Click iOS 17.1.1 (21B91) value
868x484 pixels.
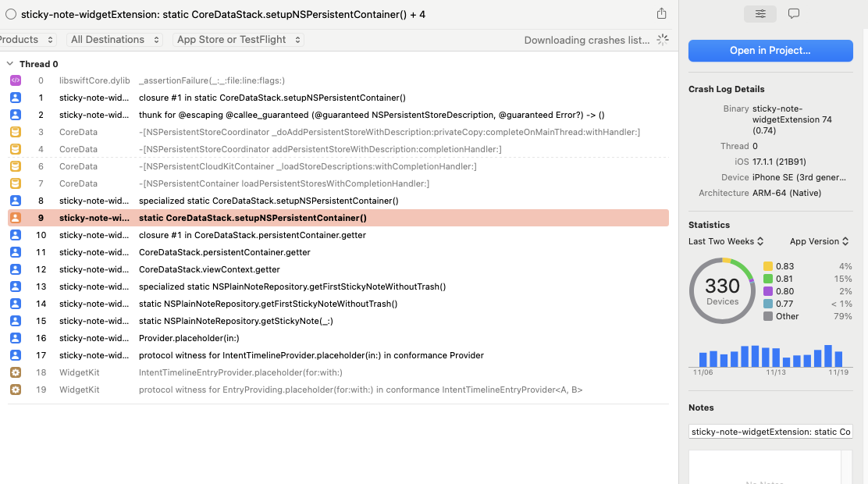pos(779,162)
